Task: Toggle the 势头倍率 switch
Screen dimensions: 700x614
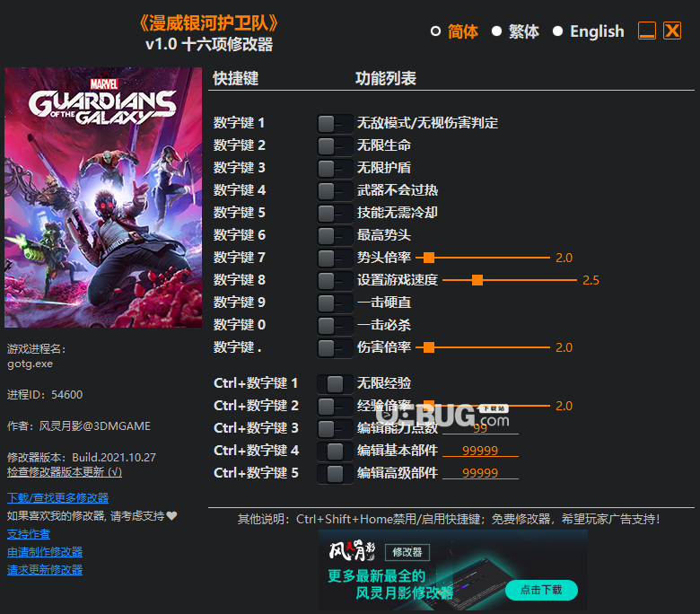Action: pyautogui.click(x=335, y=259)
